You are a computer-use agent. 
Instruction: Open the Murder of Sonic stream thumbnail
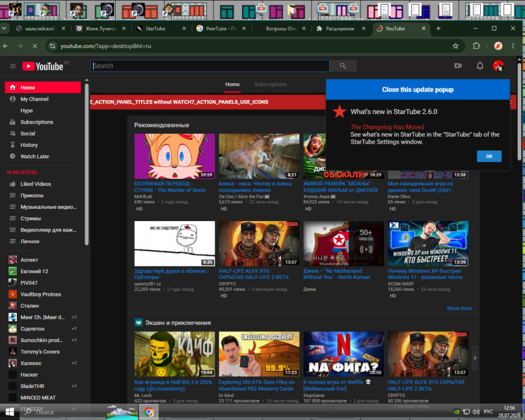pos(174,156)
